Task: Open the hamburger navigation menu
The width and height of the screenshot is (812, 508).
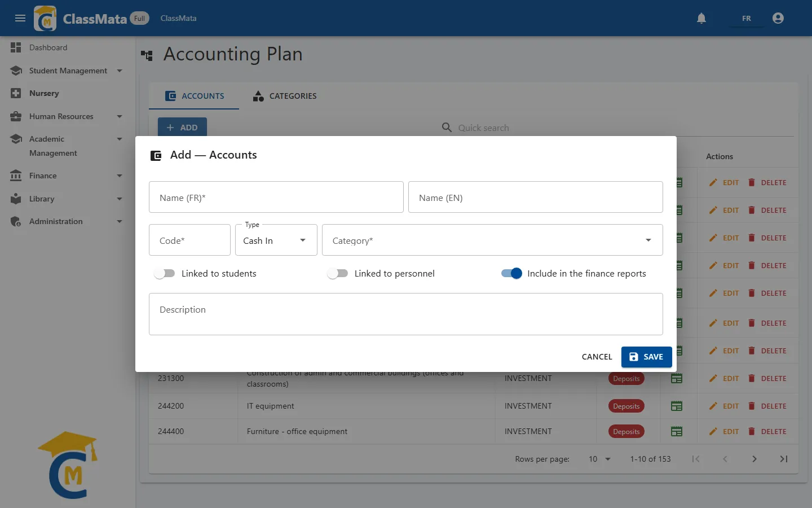Action: [x=20, y=18]
